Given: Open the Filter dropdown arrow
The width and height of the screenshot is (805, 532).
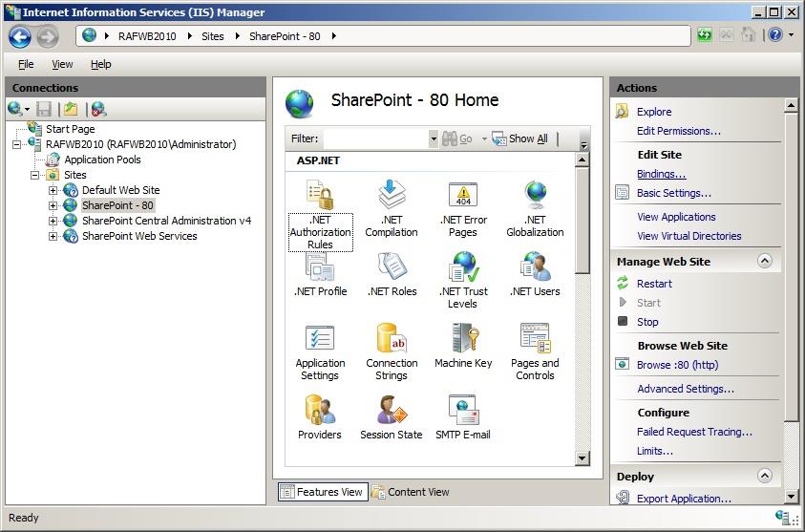Looking at the screenshot, I should (x=434, y=138).
